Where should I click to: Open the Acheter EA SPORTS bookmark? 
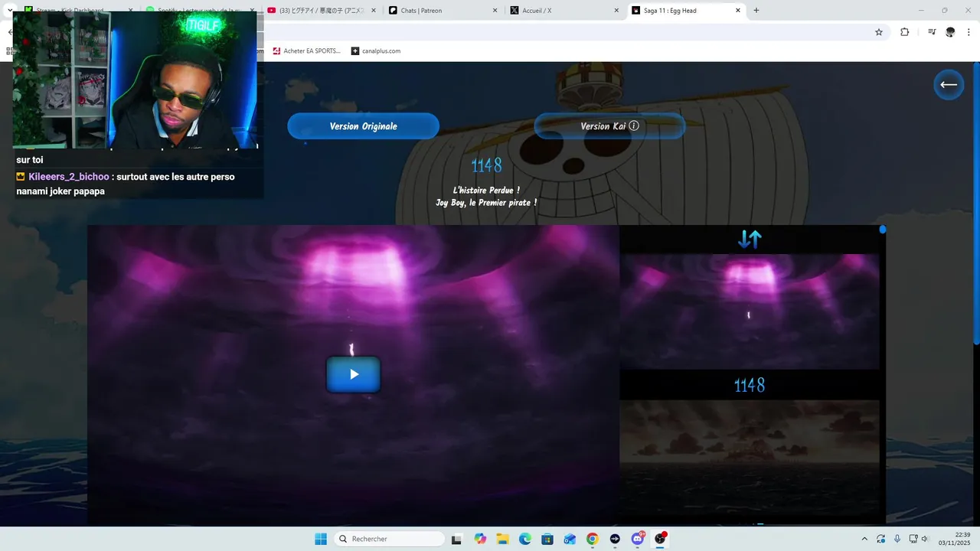(305, 51)
